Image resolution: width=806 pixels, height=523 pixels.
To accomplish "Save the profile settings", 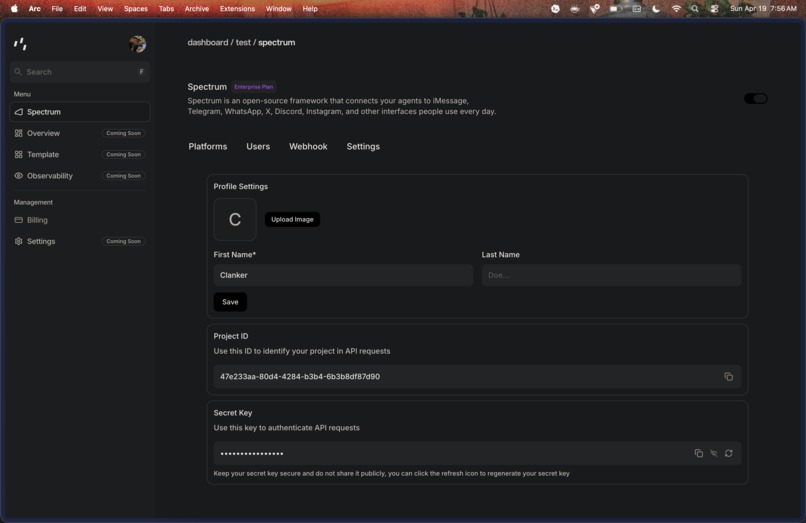I will pos(230,302).
